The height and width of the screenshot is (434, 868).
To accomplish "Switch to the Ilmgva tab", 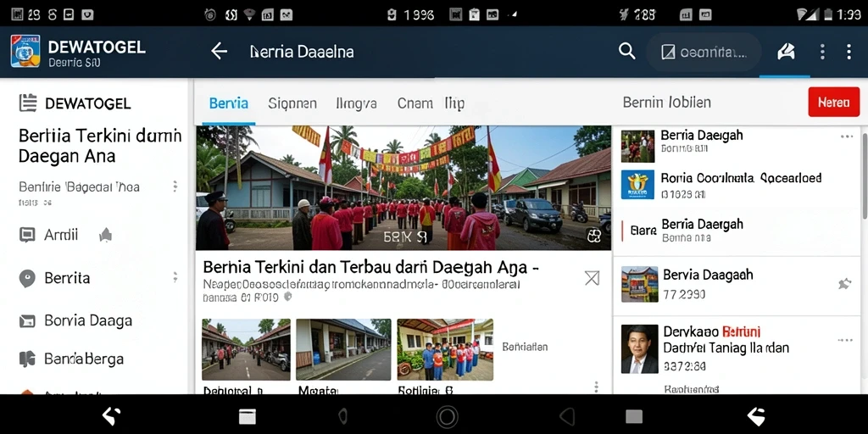I will coord(357,103).
